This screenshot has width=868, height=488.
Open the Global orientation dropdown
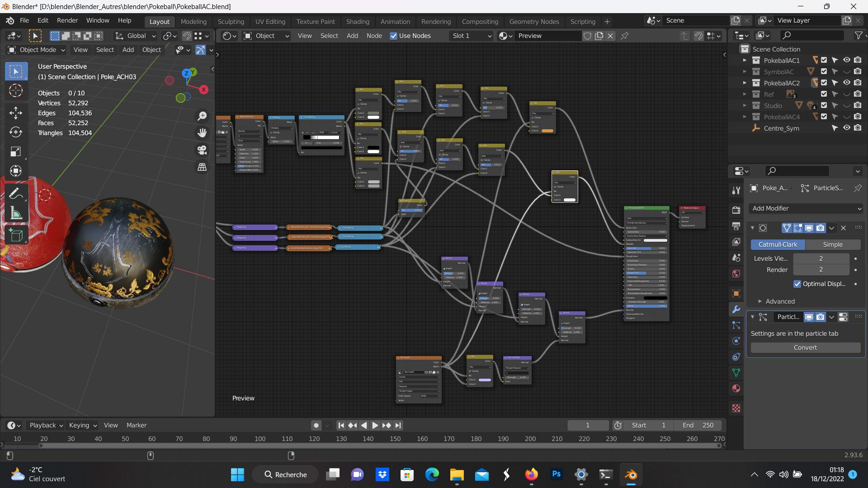click(x=135, y=36)
